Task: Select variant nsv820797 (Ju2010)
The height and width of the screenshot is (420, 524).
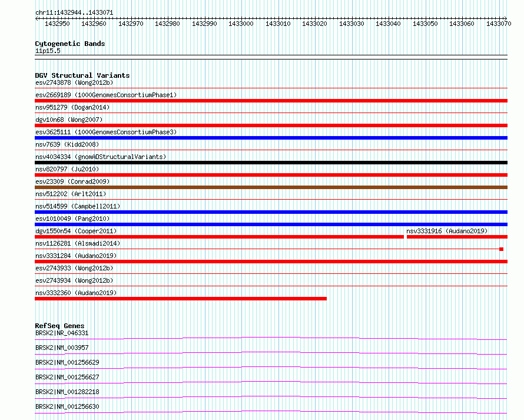Action: 67,169
